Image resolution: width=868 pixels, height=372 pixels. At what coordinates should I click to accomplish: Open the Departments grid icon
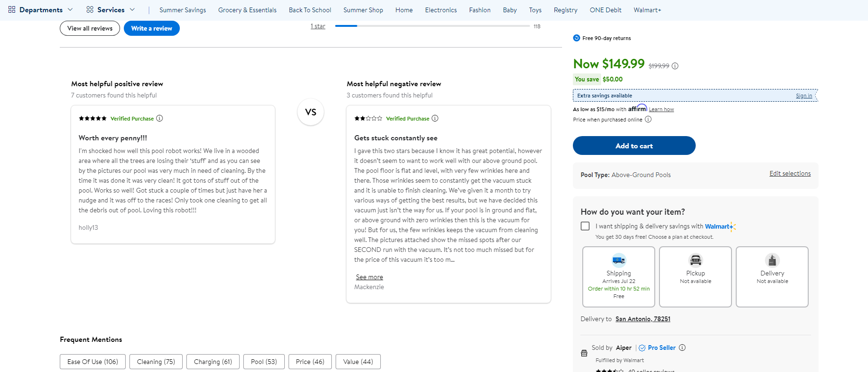tap(12, 9)
